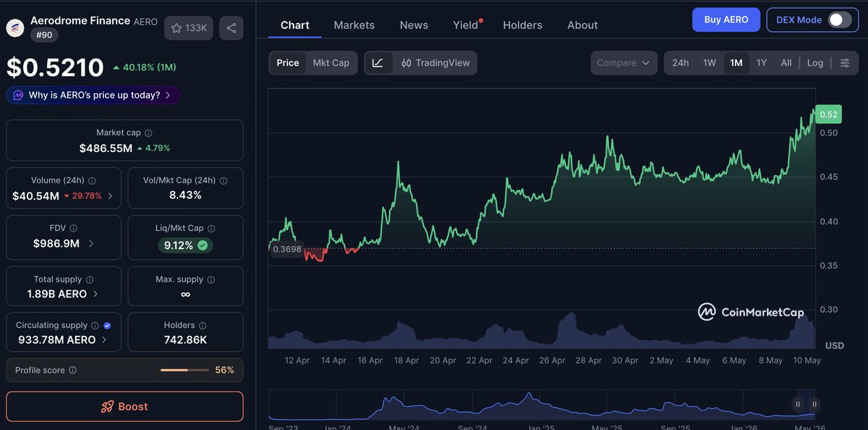Click the Market cap info icon
The height and width of the screenshot is (430, 868).
pyautogui.click(x=148, y=133)
